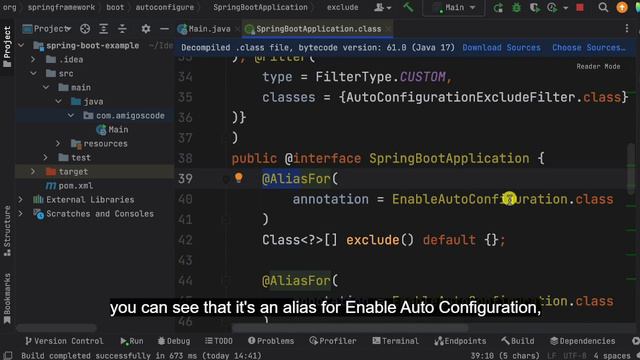Expand the .idea folder
The image size is (640, 360).
(33, 60)
